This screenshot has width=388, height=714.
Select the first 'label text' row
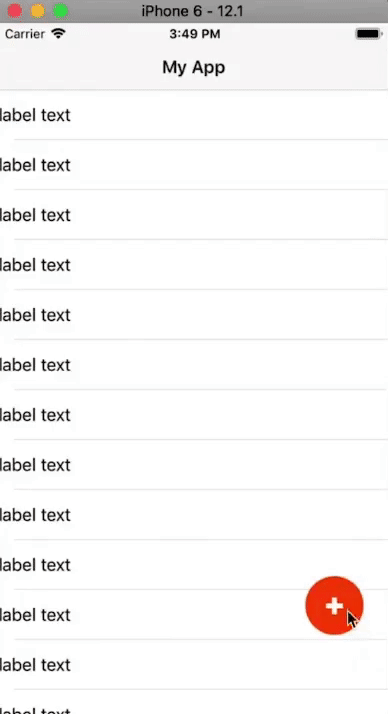(194, 115)
